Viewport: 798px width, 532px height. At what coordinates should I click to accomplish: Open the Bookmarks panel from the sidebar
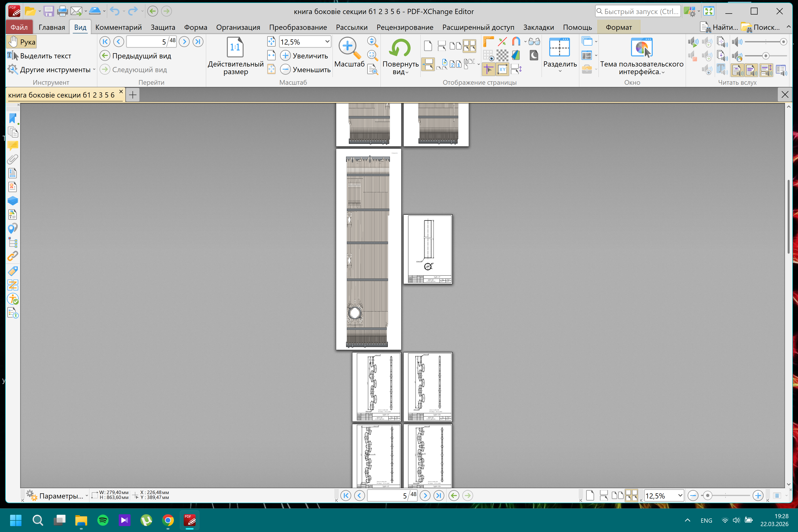tap(13, 118)
